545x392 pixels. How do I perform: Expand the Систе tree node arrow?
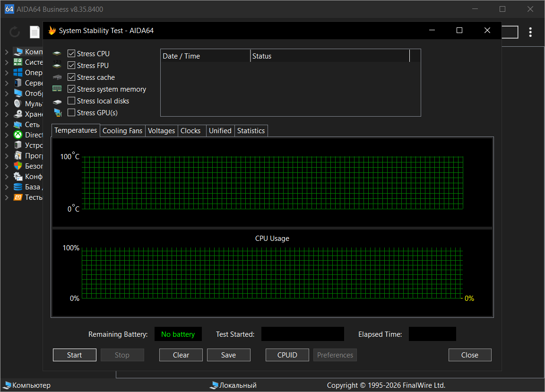click(x=7, y=62)
